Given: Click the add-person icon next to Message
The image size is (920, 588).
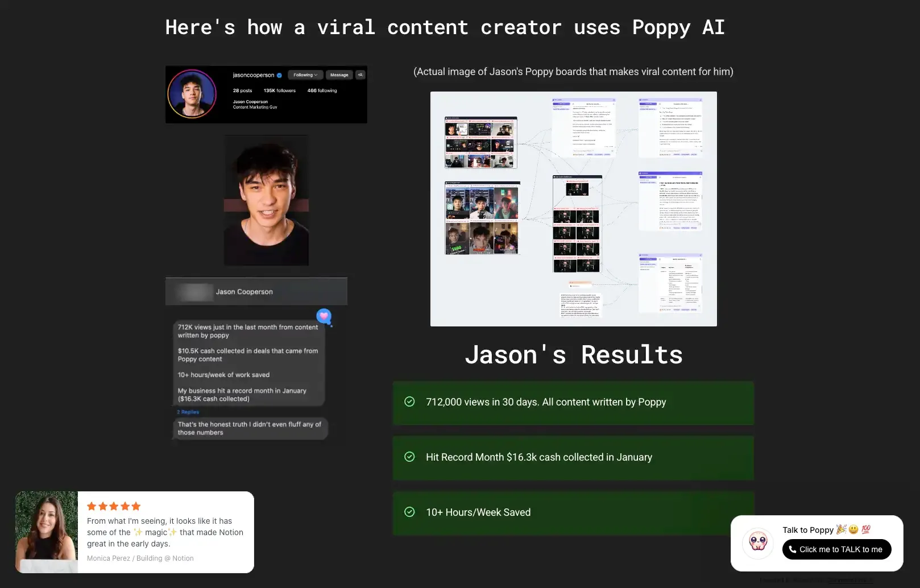Looking at the screenshot, I should point(360,74).
